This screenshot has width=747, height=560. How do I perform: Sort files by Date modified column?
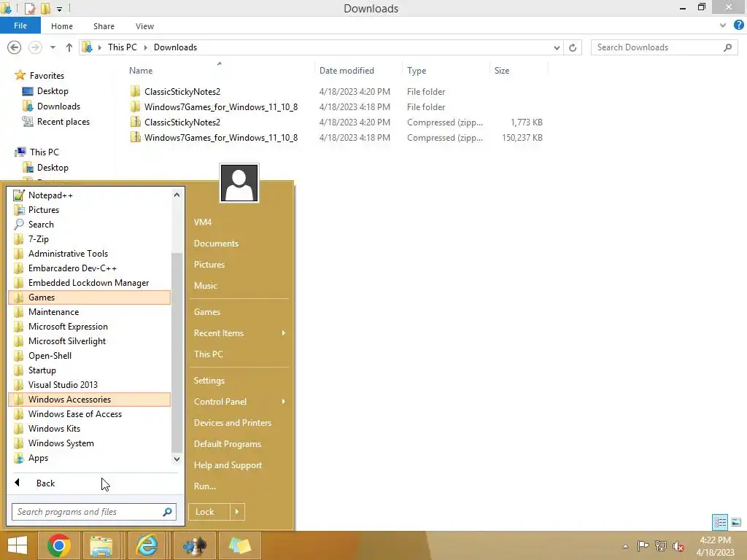pos(347,71)
